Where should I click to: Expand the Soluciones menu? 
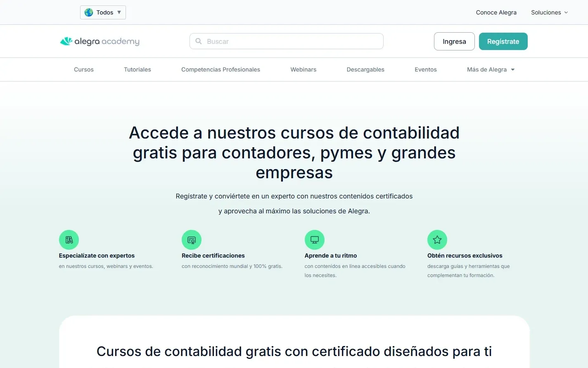[x=549, y=12]
